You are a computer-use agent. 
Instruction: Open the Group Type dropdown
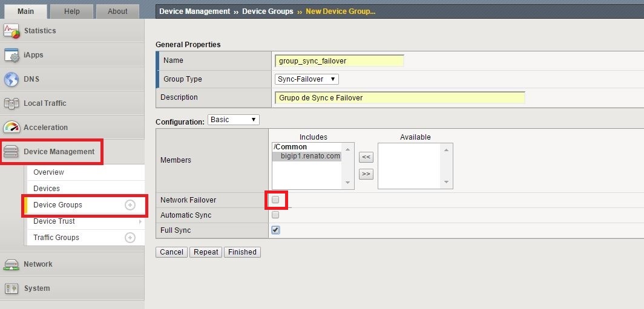(307, 79)
